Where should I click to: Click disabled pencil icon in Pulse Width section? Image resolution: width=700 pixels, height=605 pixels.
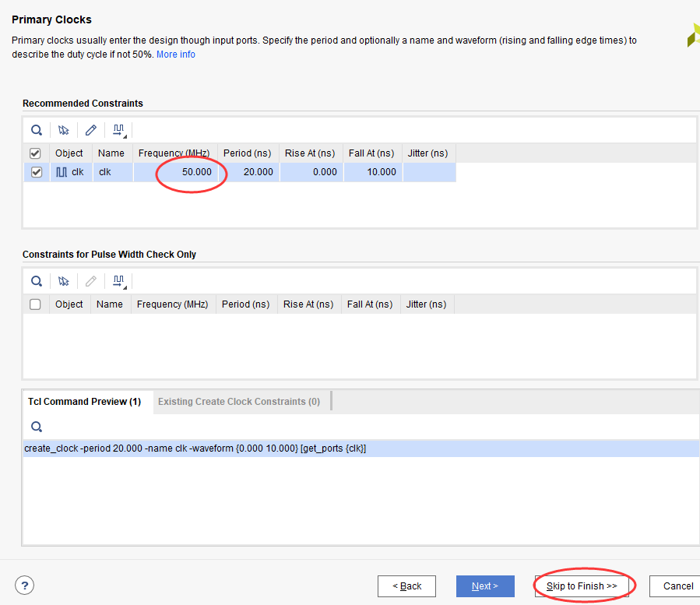[90, 281]
